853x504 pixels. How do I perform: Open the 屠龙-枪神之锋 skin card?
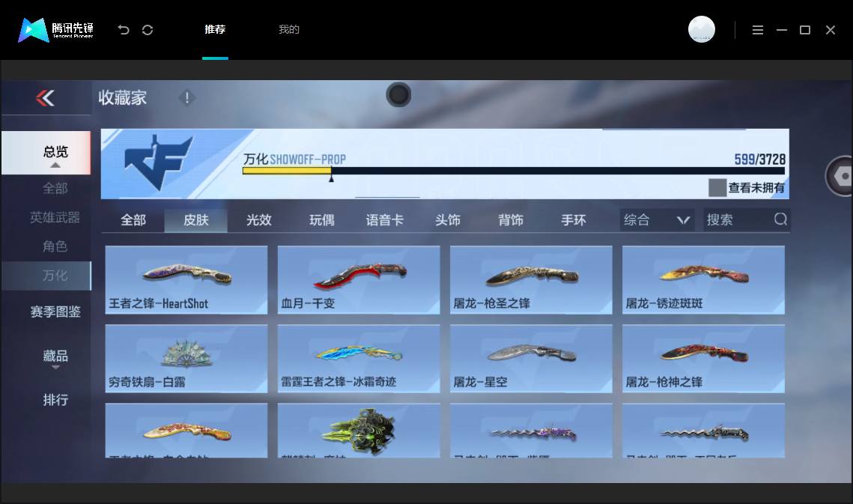[x=703, y=359]
